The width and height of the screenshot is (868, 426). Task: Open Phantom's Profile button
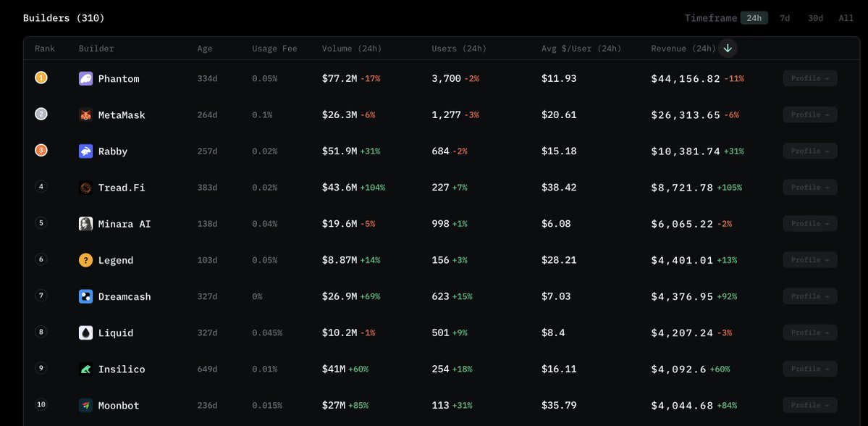coord(810,79)
